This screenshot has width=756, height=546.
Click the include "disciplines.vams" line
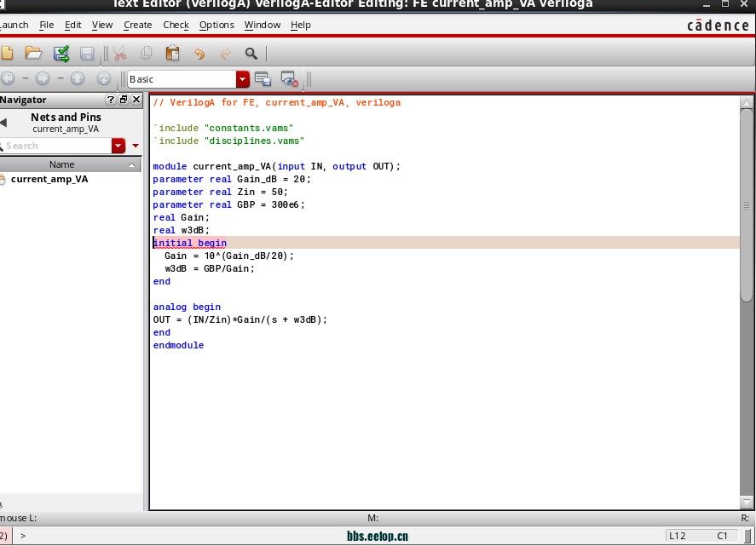click(x=229, y=141)
